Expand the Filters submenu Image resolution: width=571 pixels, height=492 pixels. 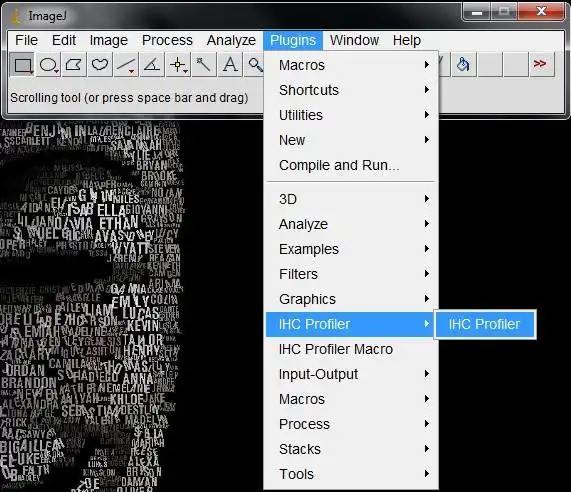click(x=351, y=274)
